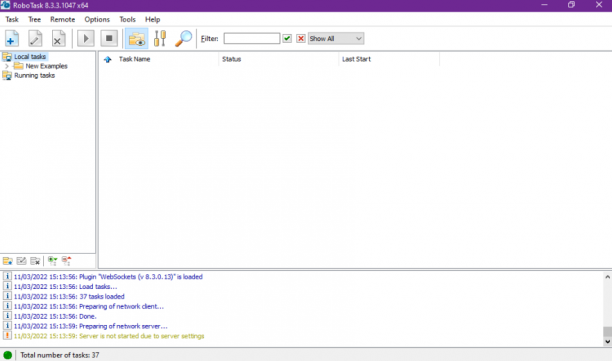Click the delete folder icon below tree
612x361 pixels.
tap(35, 261)
